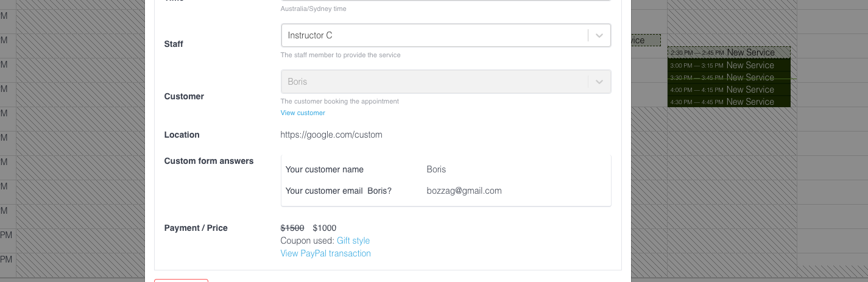This screenshot has height=282, width=868.
Task: Click the Boris customer name answer
Action: (x=437, y=169)
